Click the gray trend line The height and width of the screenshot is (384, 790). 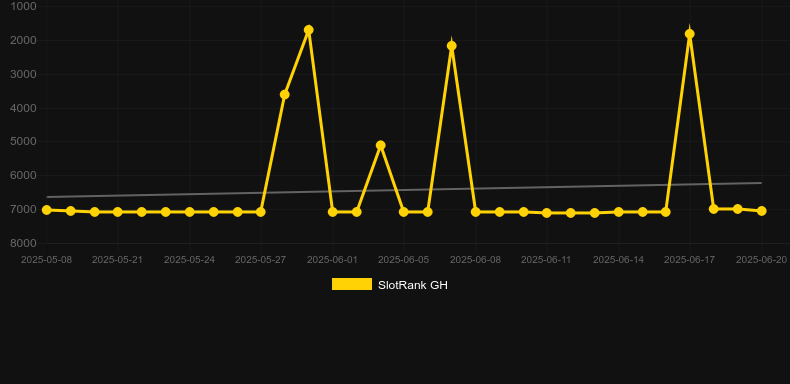[x=404, y=190]
